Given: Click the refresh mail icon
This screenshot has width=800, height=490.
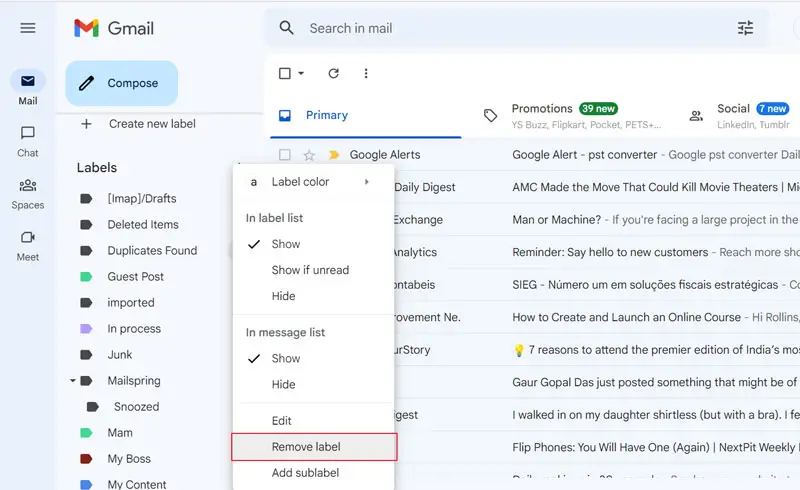Looking at the screenshot, I should [x=334, y=73].
